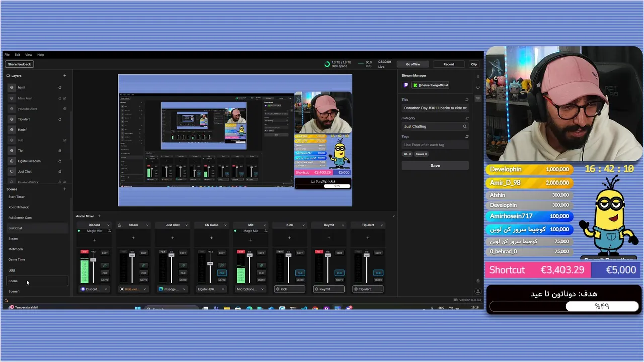This screenshot has width=644, height=362.
Task: Open the stream manager broadcast icon in the sidebar
Action: (478, 98)
